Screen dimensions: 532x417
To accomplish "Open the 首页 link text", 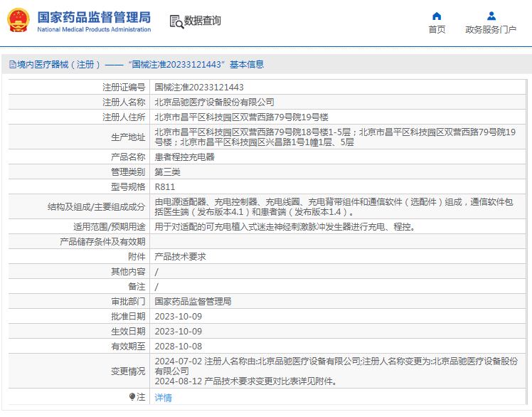I will [437, 30].
